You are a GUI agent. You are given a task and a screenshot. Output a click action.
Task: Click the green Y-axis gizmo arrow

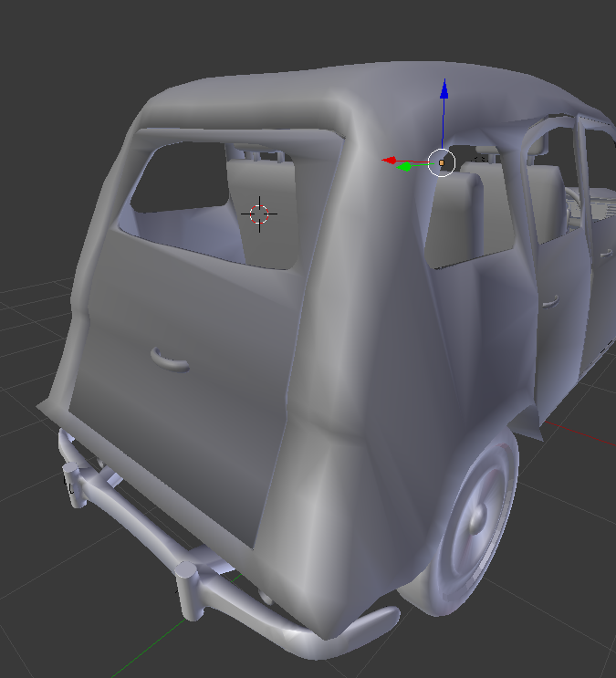(x=403, y=166)
